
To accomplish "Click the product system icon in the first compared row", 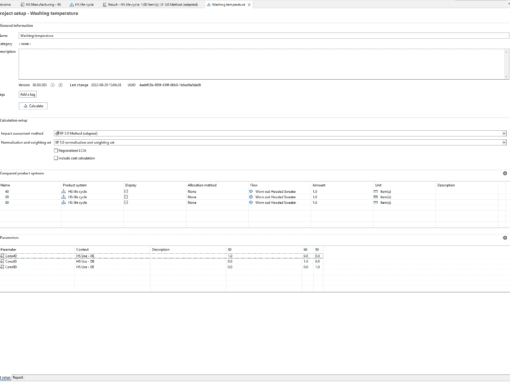I will tap(64, 191).
